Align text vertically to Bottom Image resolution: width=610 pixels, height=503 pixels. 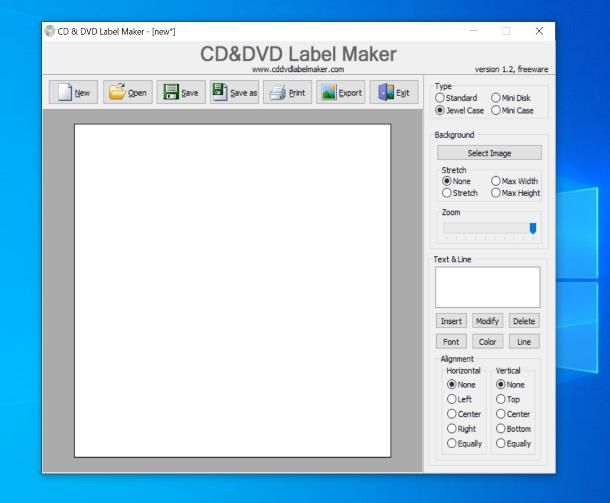514,429
